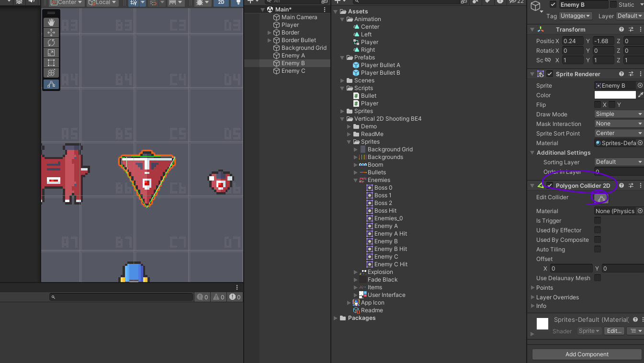Toggle Sprite Renderer enabled checkbox
The height and width of the screenshot is (363, 644).
click(550, 74)
